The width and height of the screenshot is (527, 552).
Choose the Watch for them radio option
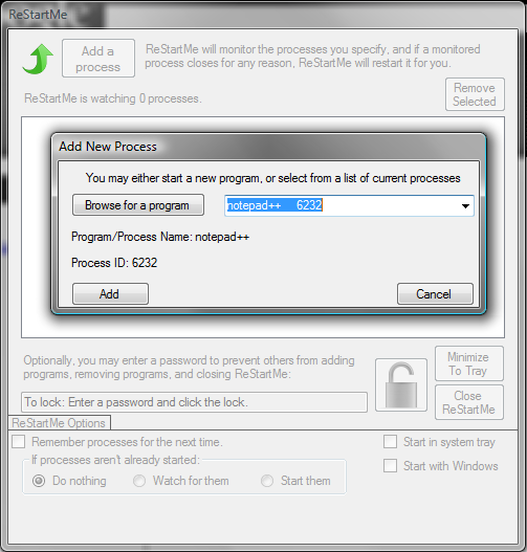point(139,481)
